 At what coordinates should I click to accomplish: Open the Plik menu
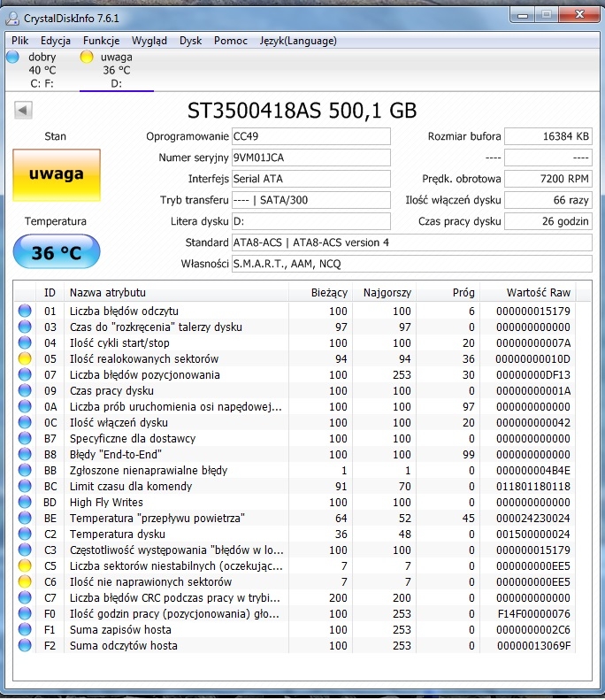click(x=20, y=41)
